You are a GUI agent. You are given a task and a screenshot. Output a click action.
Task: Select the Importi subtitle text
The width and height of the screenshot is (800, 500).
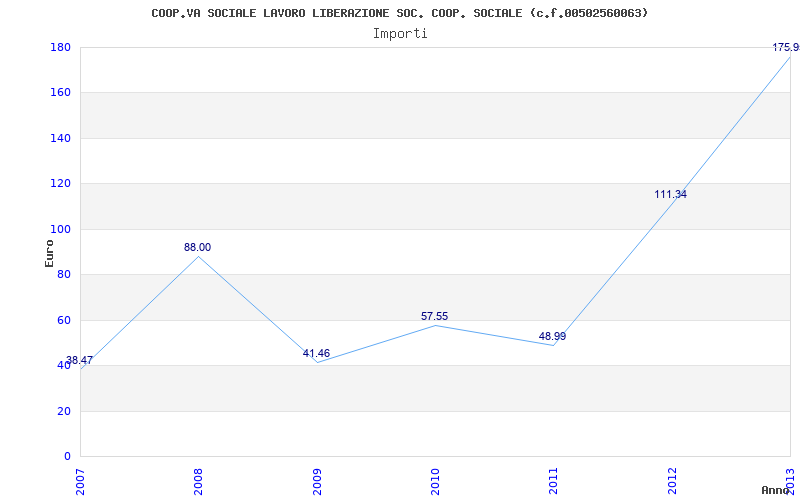point(400,33)
